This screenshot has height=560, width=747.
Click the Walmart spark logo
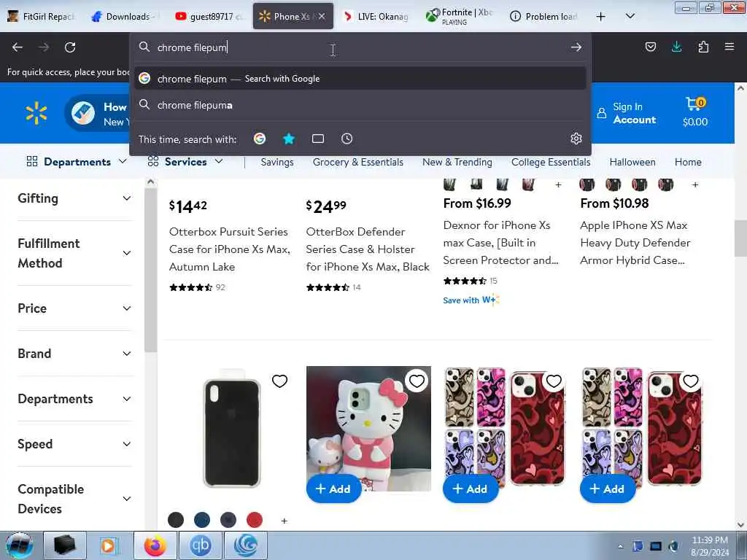click(x=36, y=113)
